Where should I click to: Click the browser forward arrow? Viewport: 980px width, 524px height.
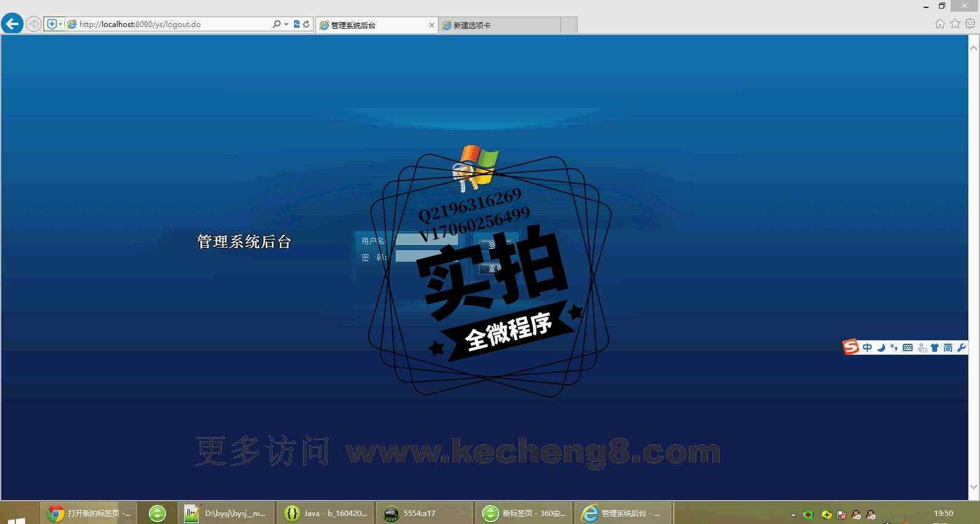click(x=34, y=24)
